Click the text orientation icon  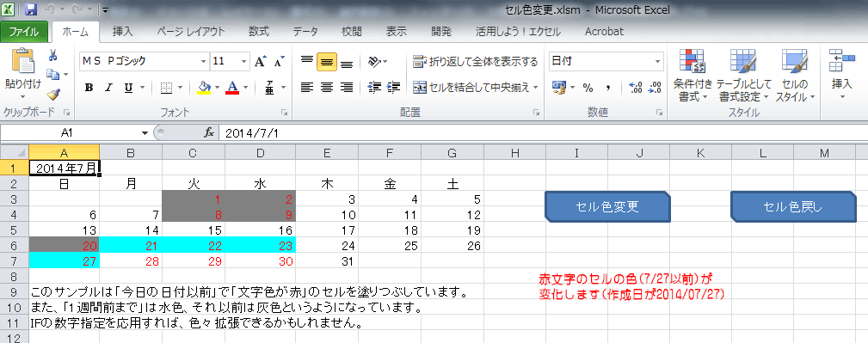click(375, 61)
